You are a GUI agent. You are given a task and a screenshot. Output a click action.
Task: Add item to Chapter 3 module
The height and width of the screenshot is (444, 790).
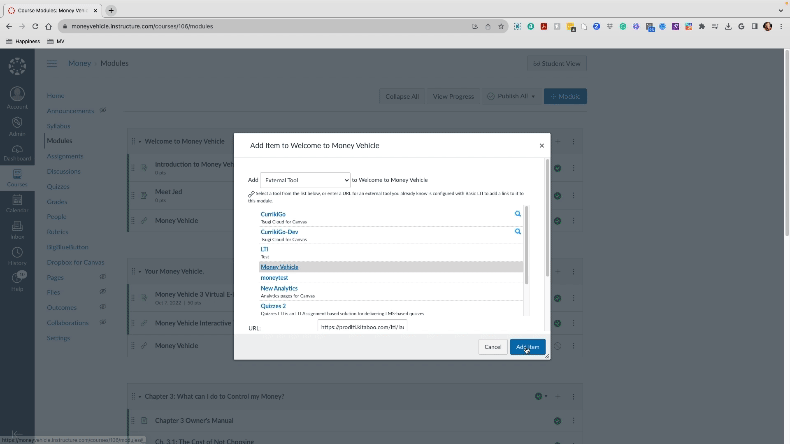click(x=558, y=397)
